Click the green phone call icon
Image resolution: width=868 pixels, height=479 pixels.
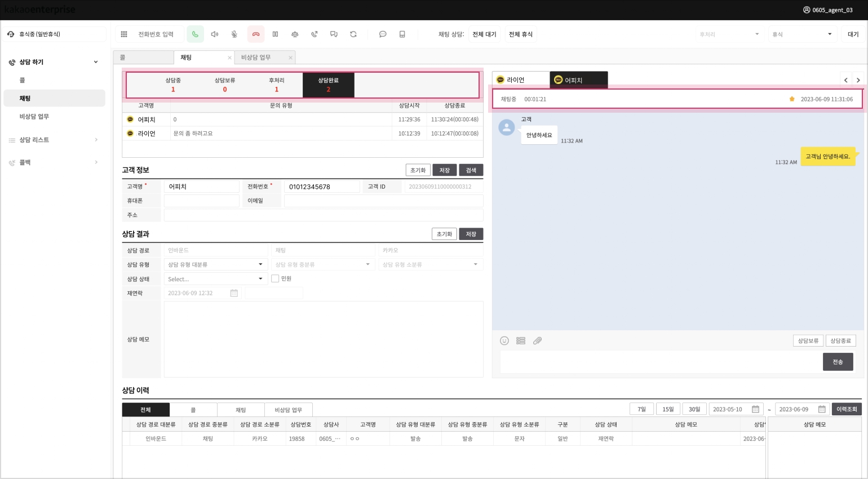click(195, 34)
